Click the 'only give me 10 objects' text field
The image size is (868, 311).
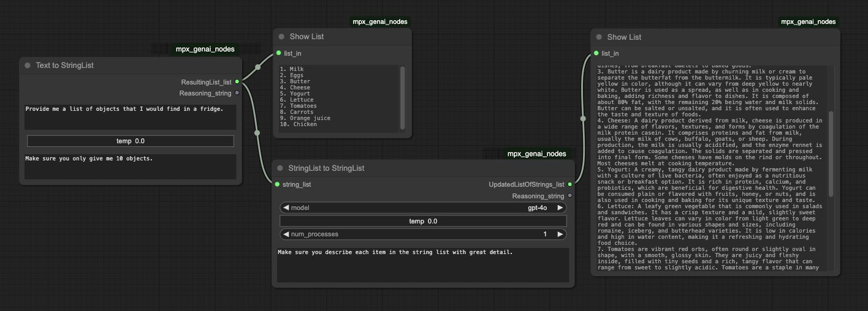click(131, 167)
